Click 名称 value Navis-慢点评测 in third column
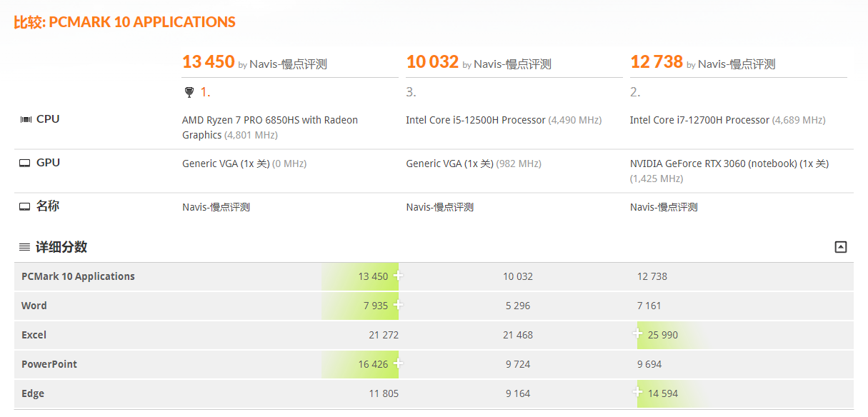The width and height of the screenshot is (868, 417). 664,207
